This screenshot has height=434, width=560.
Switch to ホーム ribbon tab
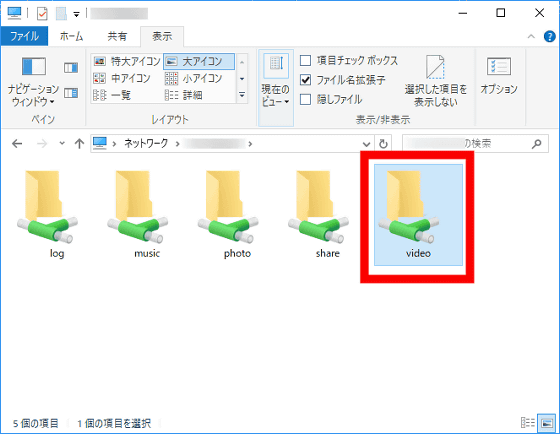[x=71, y=36]
